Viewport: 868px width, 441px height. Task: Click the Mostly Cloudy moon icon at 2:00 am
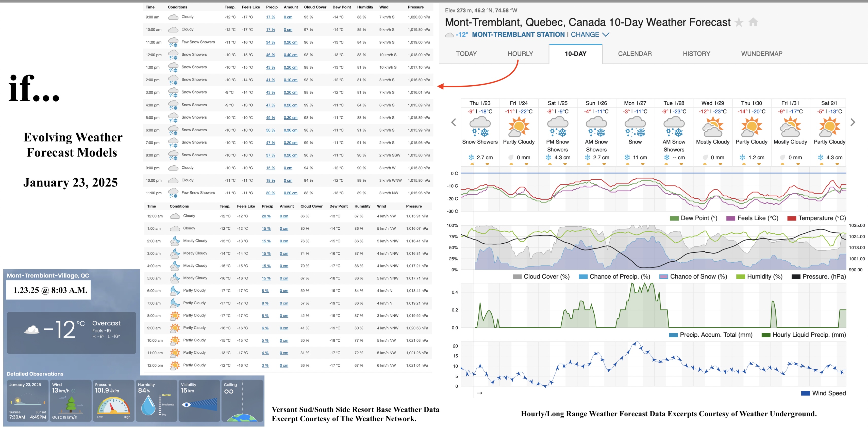point(175,241)
